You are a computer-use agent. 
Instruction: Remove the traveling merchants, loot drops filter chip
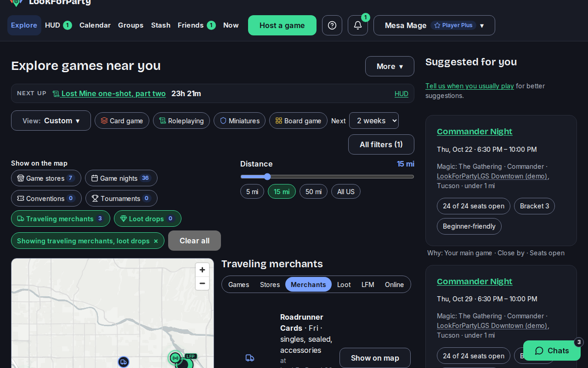pyautogui.click(x=156, y=241)
